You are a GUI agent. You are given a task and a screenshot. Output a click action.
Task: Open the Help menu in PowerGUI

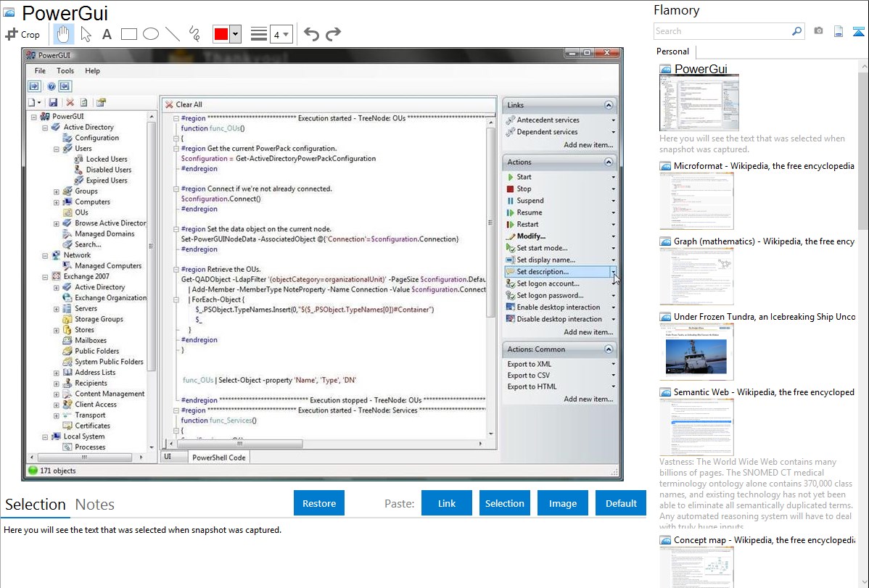93,71
